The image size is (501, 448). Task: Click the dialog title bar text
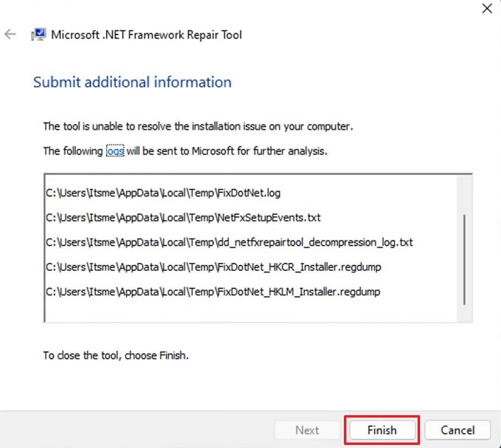(x=147, y=35)
